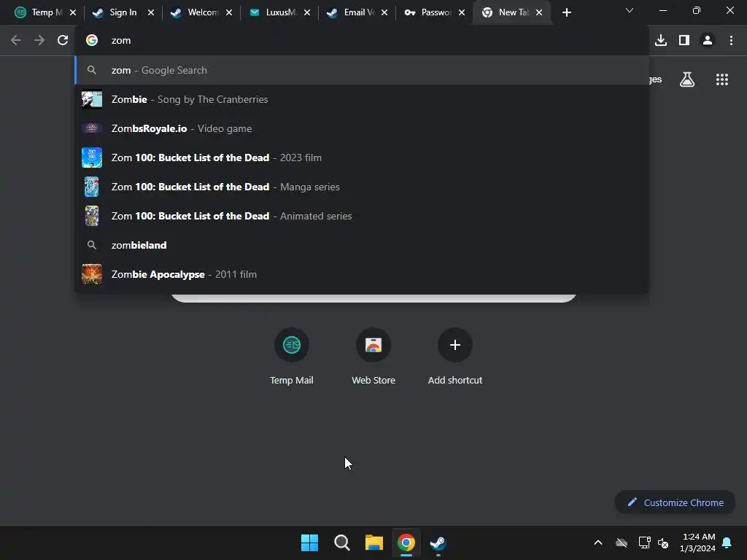This screenshot has height=560, width=747.
Task: Open the profile avatar menu
Action: click(708, 41)
